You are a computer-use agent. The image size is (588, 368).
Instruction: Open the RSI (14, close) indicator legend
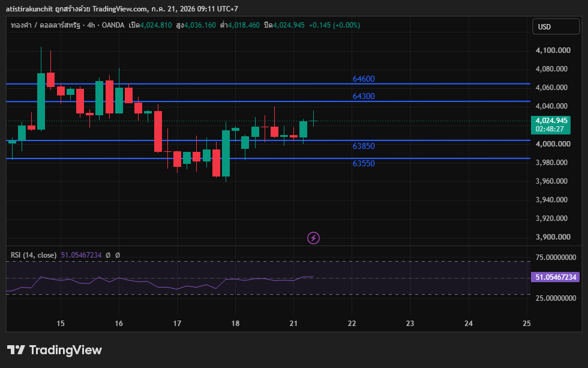[x=34, y=255]
